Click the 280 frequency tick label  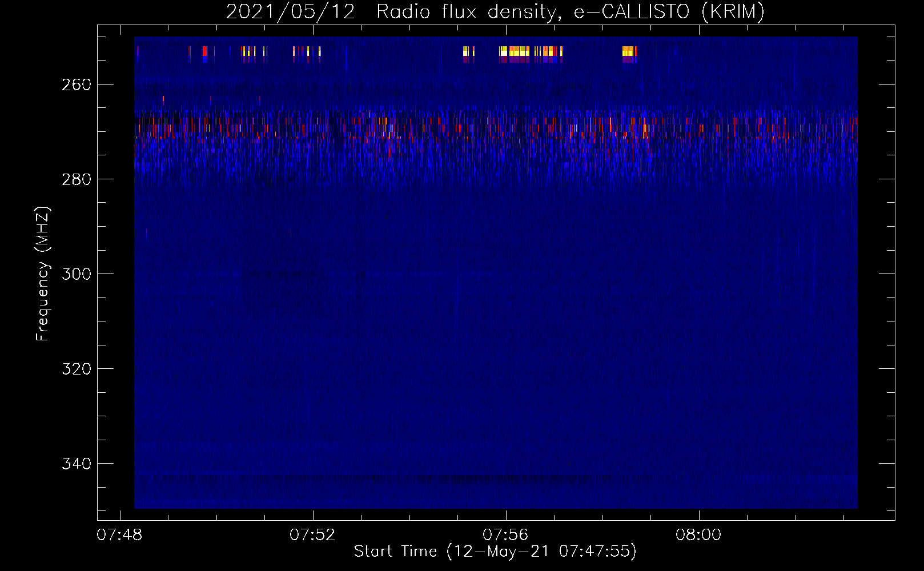click(77, 179)
